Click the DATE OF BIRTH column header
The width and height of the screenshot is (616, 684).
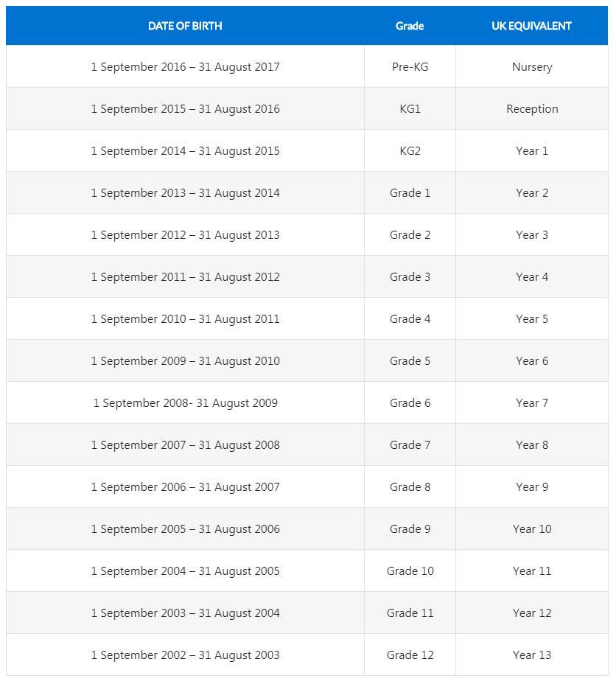coord(185,26)
